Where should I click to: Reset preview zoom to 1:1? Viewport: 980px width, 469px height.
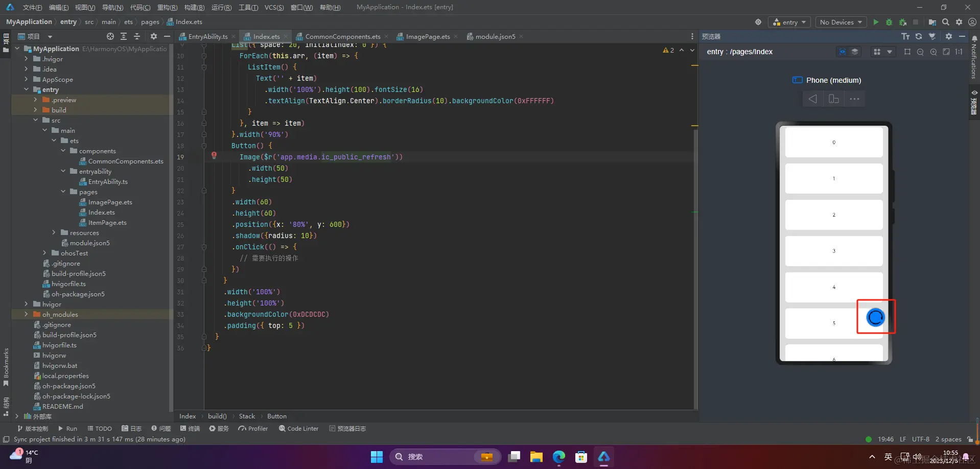pos(959,52)
